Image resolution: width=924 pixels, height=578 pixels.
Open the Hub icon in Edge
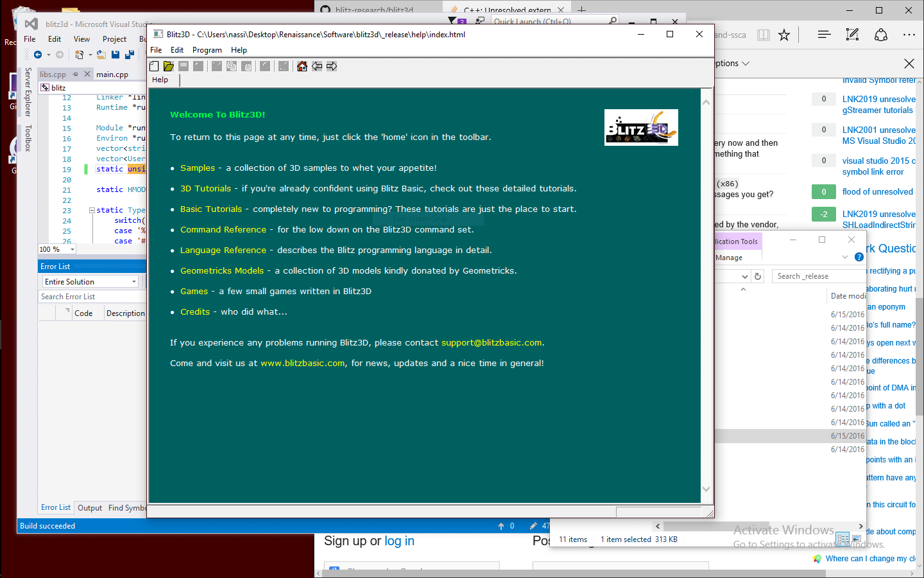[x=825, y=35]
